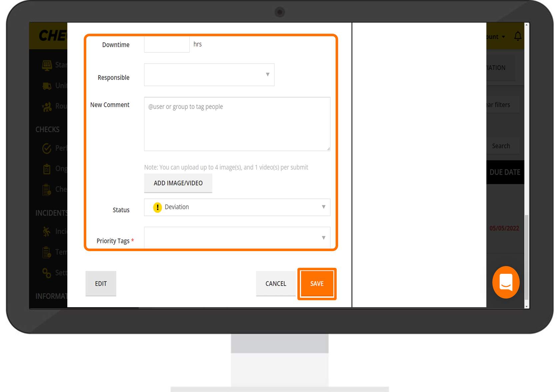Click the page's vertical scrollbar thumb
Image resolution: width=560 pixels, height=392 pixels.
click(527, 256)
